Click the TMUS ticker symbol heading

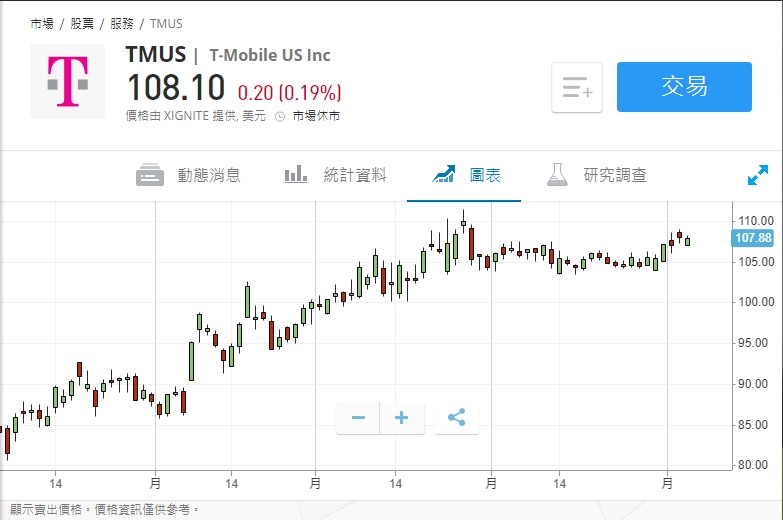156,55
